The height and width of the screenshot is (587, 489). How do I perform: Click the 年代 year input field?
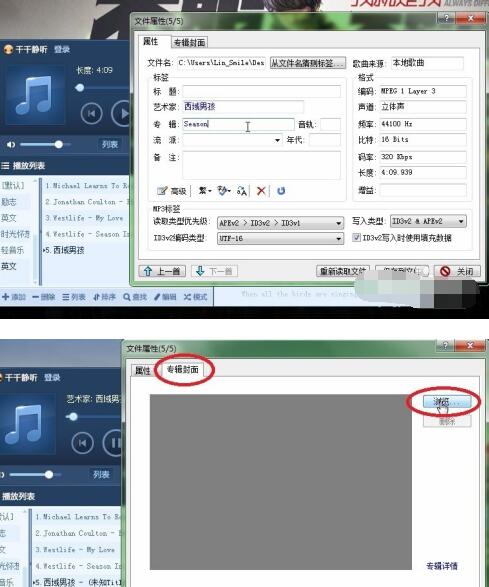325,140
